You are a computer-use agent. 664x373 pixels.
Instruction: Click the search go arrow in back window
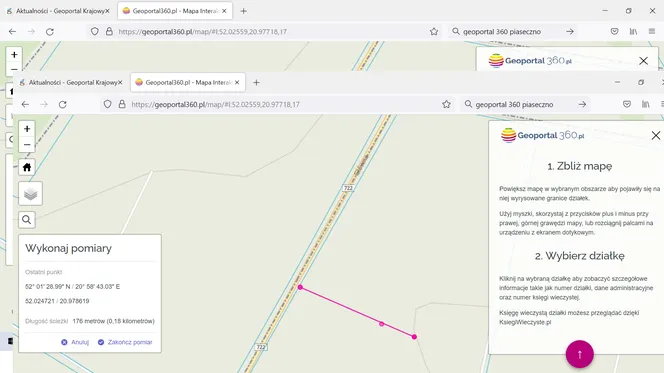pyautogui.click(x=570, y=31)
